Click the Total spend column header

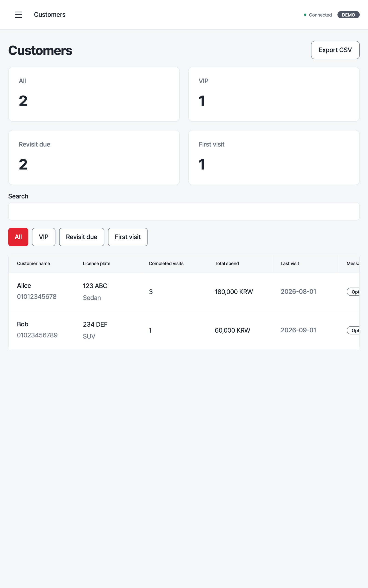coord(227,263)
